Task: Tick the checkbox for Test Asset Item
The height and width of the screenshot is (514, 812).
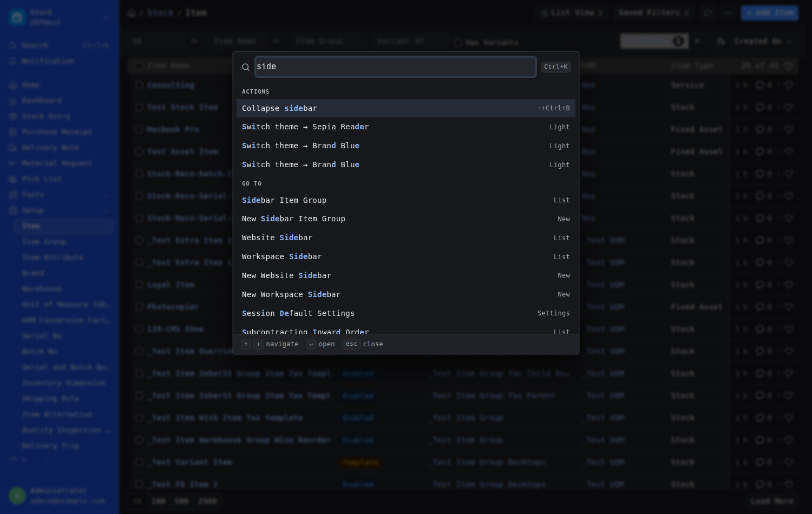Action: [x=139, y=151]
